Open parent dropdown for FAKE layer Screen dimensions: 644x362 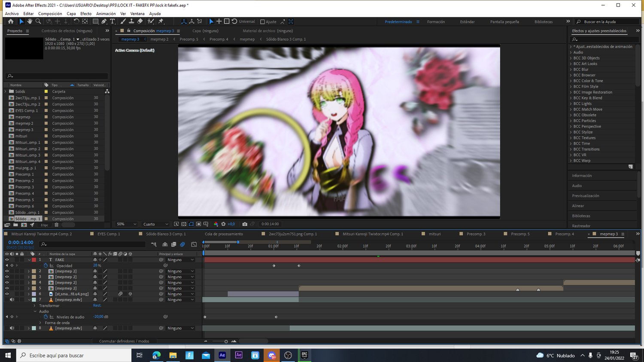tap(181, 260)
